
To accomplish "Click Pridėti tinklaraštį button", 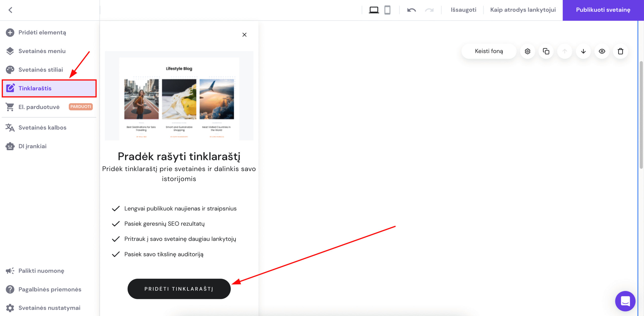I will 179,289.
